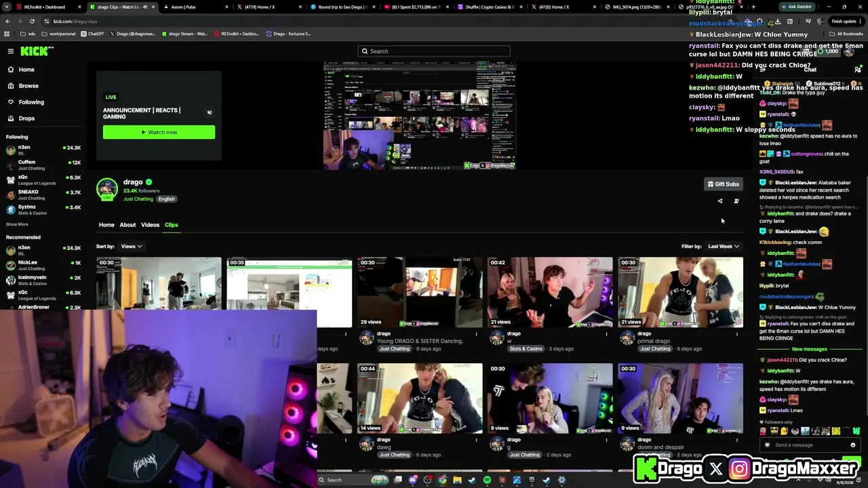Play the dawg clip thumbnail
The height and width of the screenshot is (488, 868).
(x=420, y=399)
